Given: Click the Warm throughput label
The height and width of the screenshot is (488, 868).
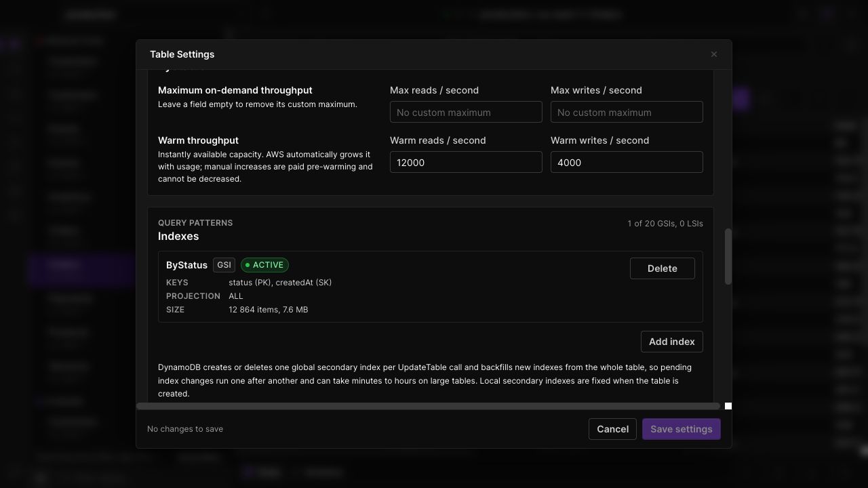Looking at the screenshot, I should tap(198, 140).
